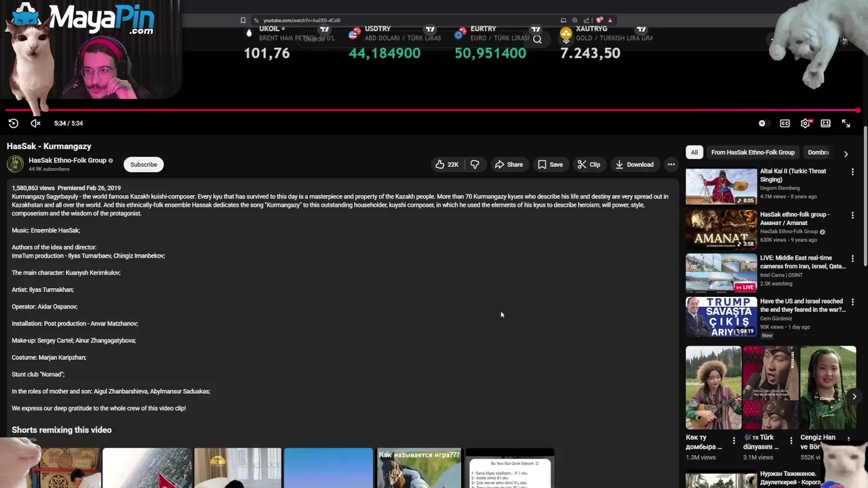The image size is (868, 488).
Task: Toggle closed captions in the player
Action: tap(785, 123)
